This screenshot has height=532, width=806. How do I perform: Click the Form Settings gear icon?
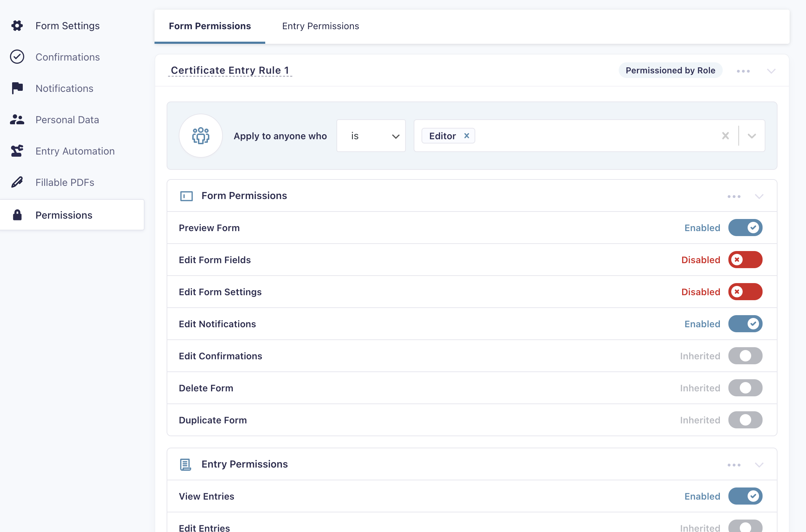pyautogui.click(x=17, y=26)
